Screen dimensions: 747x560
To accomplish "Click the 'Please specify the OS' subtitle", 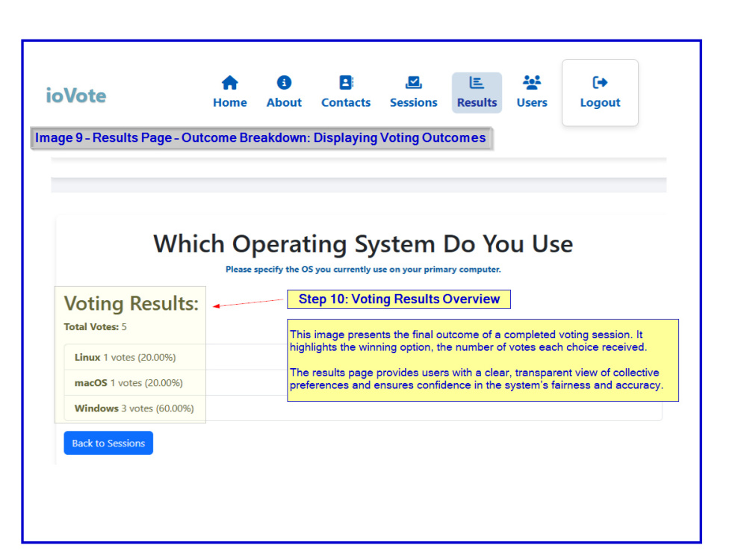I will click(363, 270).
